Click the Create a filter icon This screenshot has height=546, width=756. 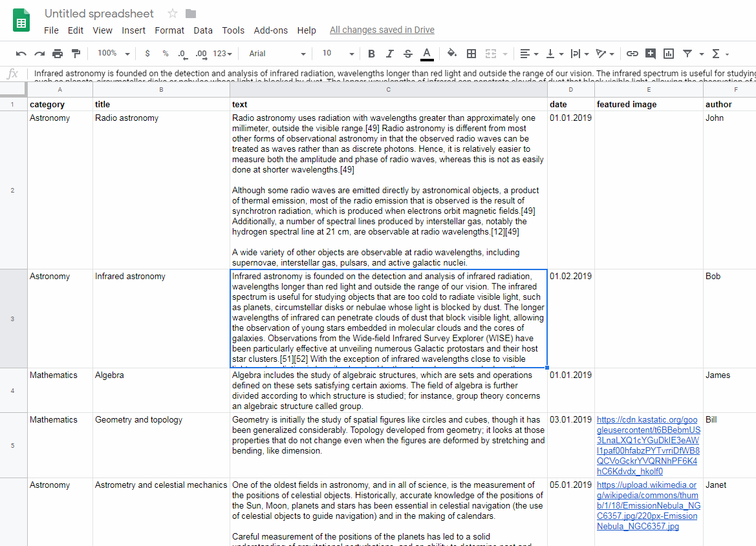coord(687,54)
